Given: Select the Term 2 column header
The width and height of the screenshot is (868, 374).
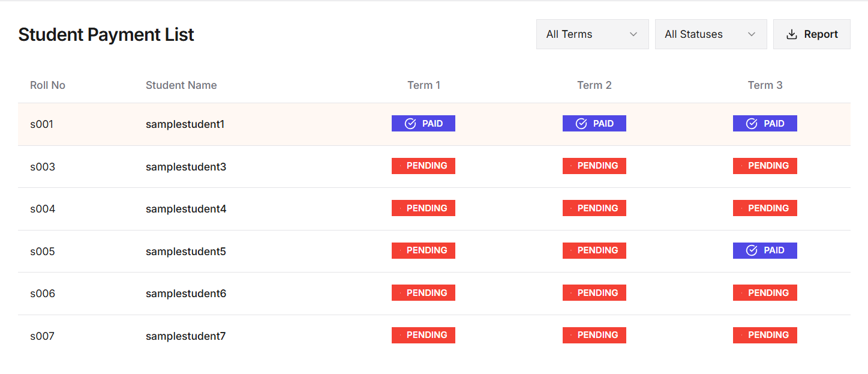Looking at the screenshot, I should point(594,85).
